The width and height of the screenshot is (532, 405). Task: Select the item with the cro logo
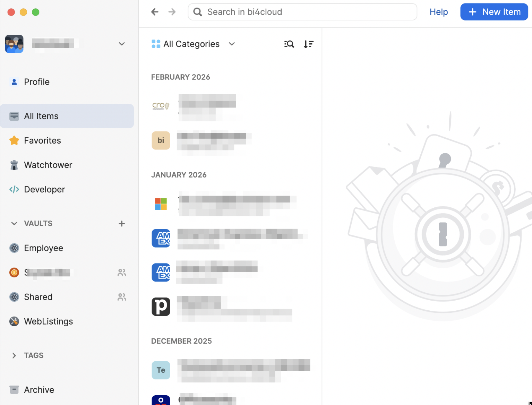point(230,106)
